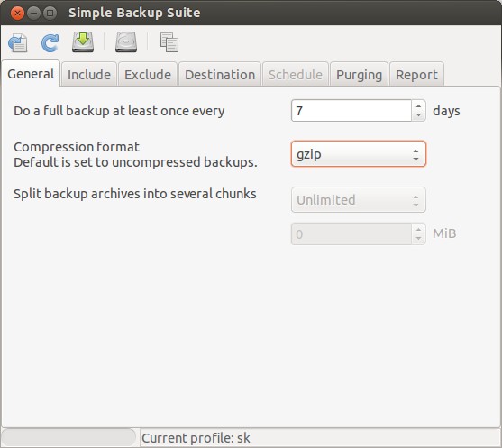Click the backup now drive icon with green arrow

[83, 42]
